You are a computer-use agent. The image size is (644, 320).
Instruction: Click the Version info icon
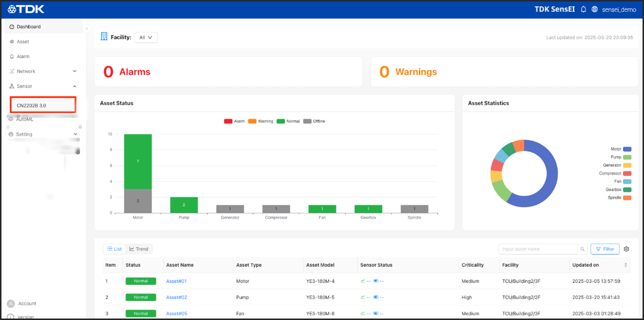(11, 317)
